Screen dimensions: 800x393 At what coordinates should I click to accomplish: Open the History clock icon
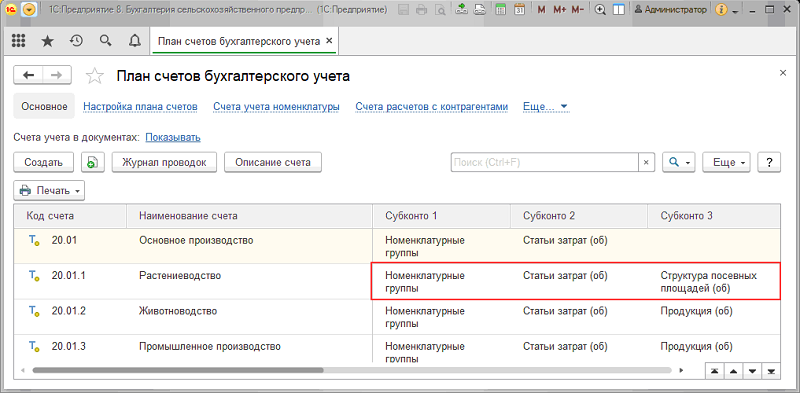(77, 41)
